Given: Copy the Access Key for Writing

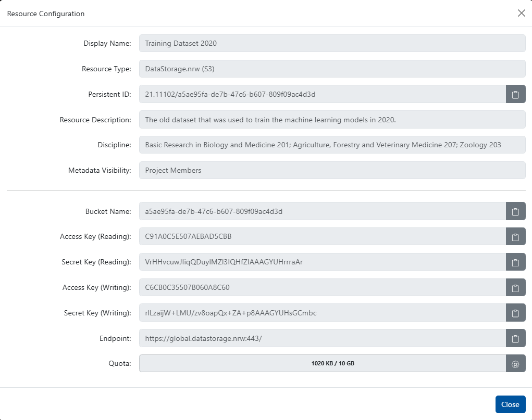Looking at the screenshot, I should pos(515,287).
